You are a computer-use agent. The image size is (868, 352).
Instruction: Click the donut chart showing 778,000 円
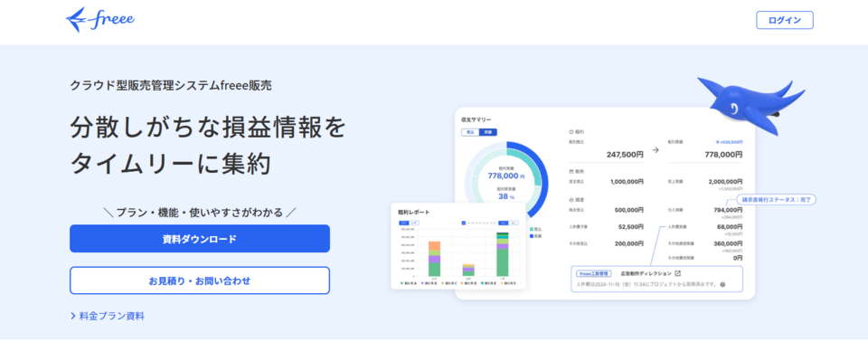coord(506,183)
